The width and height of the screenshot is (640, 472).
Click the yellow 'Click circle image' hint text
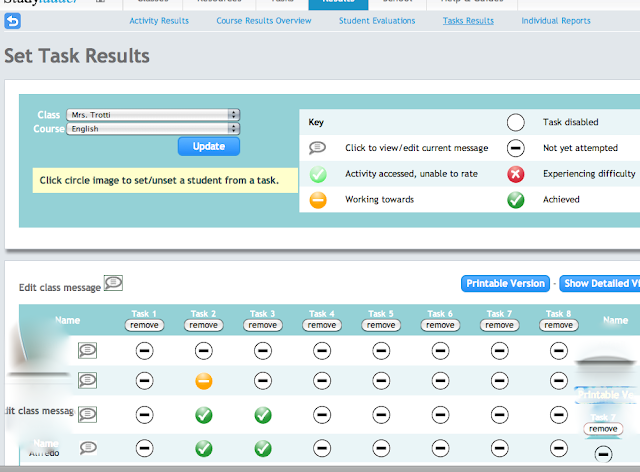[159, 180]
